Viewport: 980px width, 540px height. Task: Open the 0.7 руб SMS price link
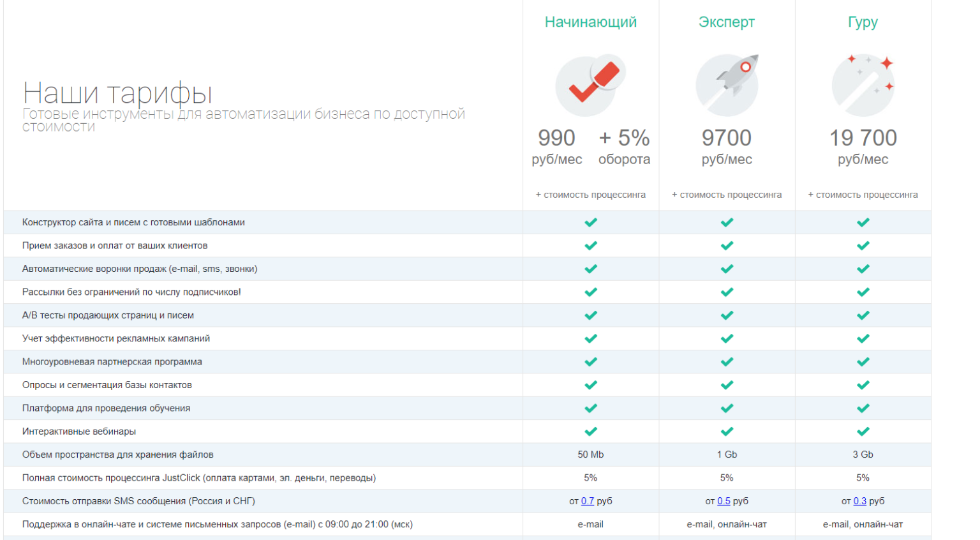tap(588, 501)
